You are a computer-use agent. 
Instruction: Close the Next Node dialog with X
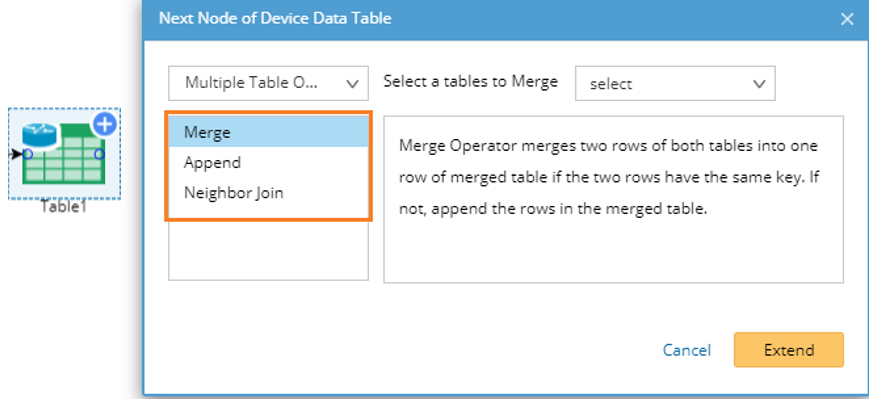point(847,19)
